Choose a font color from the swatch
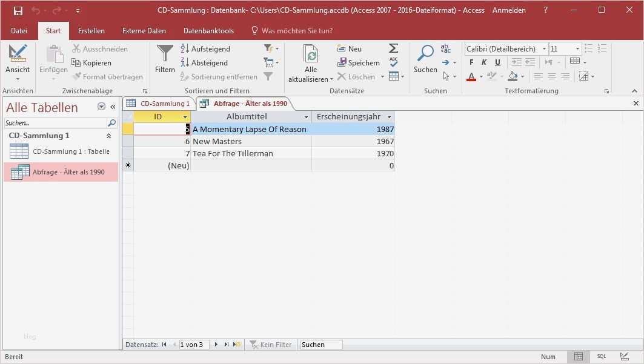This screenshot has width=644, height=364. (x=471, y=76)
